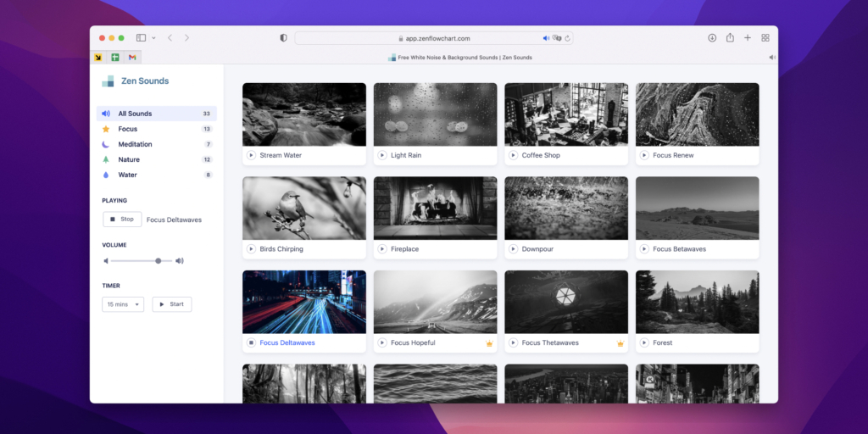Viewport: 868px width, 434px height.
Task: Click the app.zenflowchart.com address field
Action: [434, 38]
